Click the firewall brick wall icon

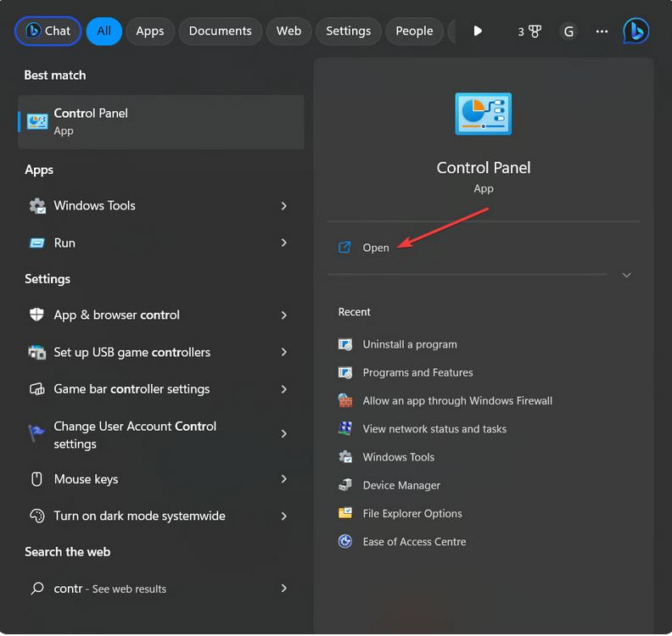click(345, 400)
